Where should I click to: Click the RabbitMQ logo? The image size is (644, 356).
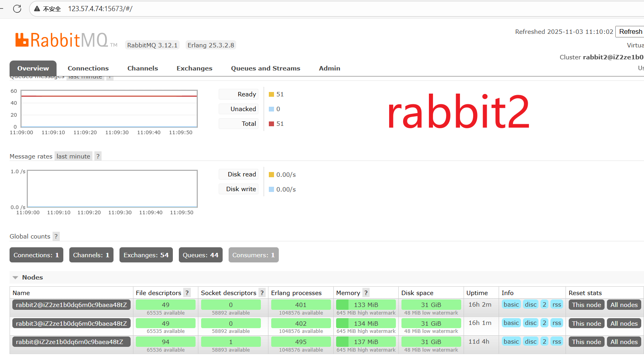pyautogui.click(x=66, y=40)
